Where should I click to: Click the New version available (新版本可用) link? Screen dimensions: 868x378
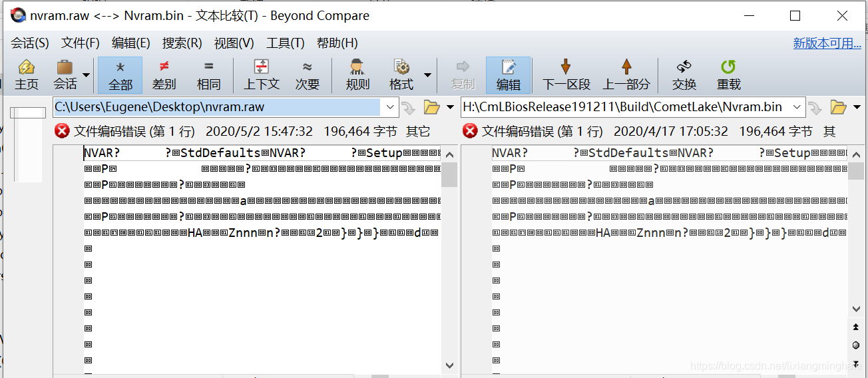827,43
